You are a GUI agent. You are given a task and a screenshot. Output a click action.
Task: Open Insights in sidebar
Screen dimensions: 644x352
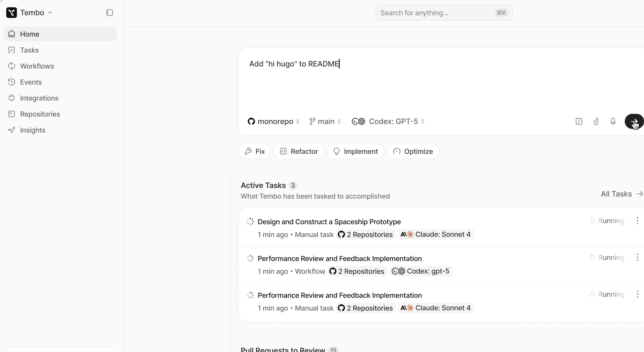[33, 130]
